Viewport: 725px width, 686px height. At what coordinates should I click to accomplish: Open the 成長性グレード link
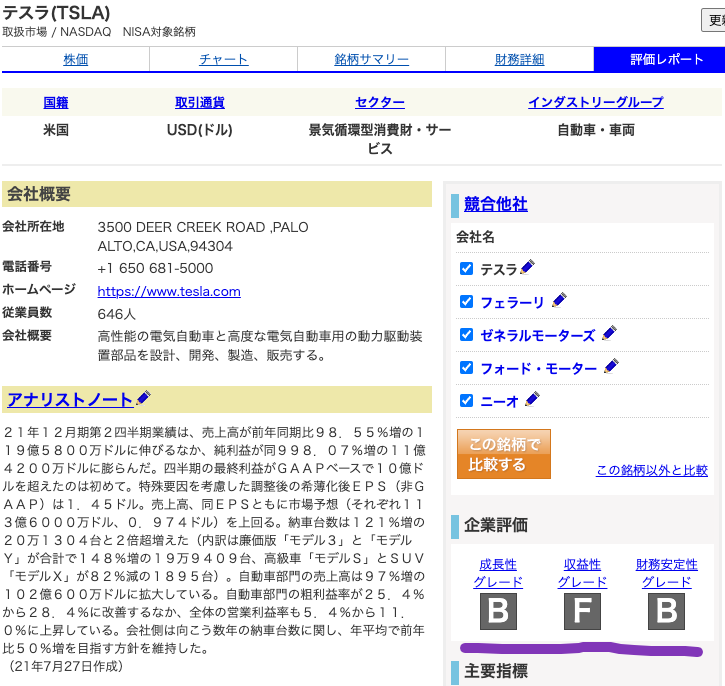[x=498, y=573]
